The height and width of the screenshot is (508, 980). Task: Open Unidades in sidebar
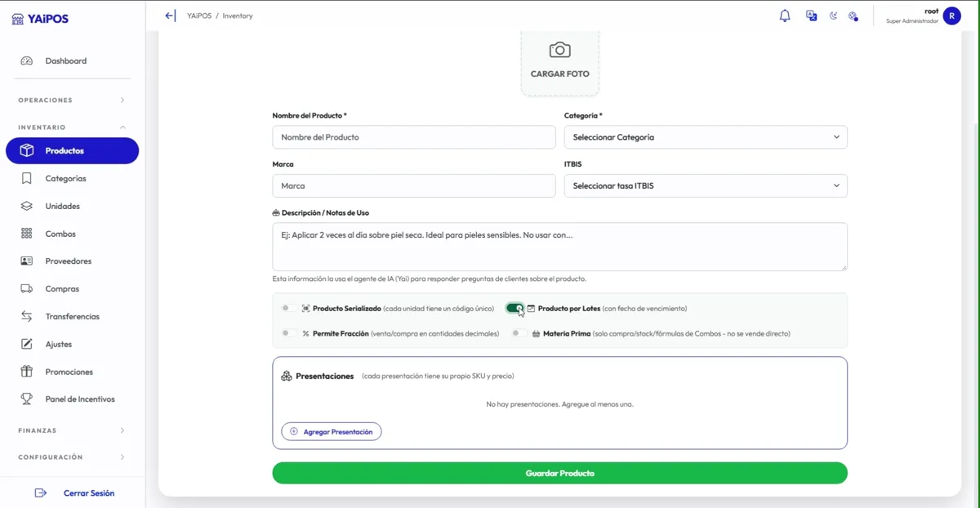click(72, 207)
